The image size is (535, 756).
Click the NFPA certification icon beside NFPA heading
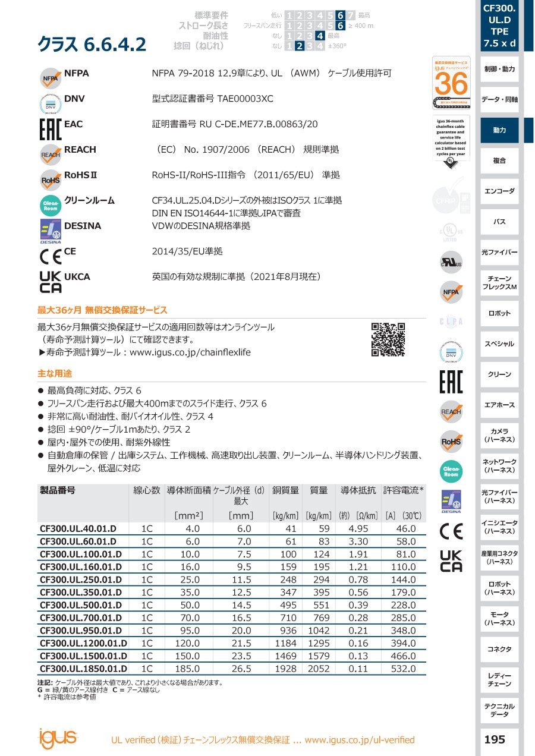tap(51, 78)
